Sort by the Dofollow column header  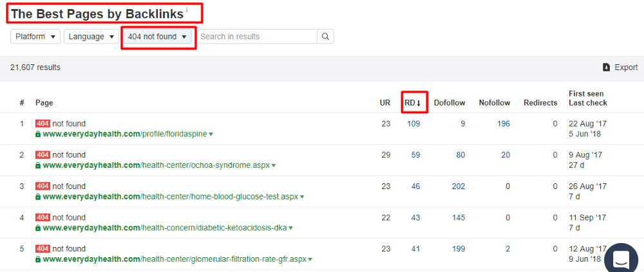pyautogui.click(x=450, y=103)
